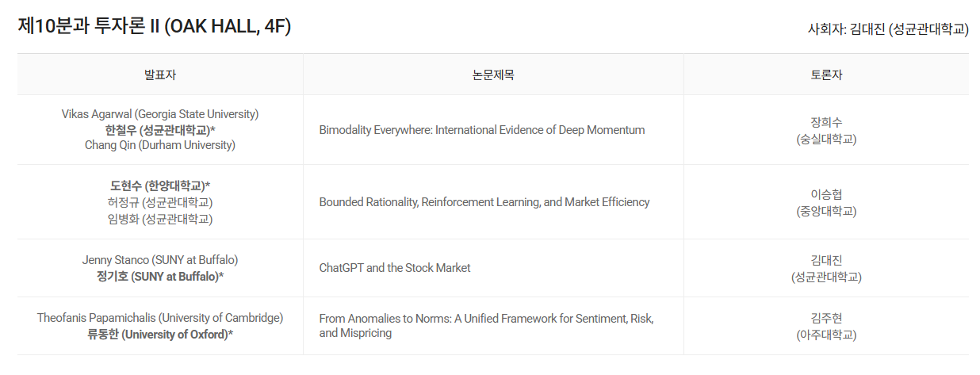Click presenter Jenny Stanco (SUNY at Buffalo)
The image size is (980, 375).
[160, 260]
